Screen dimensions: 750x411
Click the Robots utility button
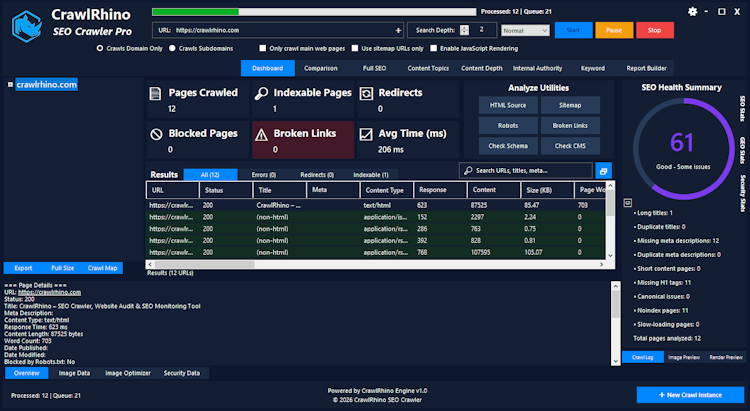point(508,125)
